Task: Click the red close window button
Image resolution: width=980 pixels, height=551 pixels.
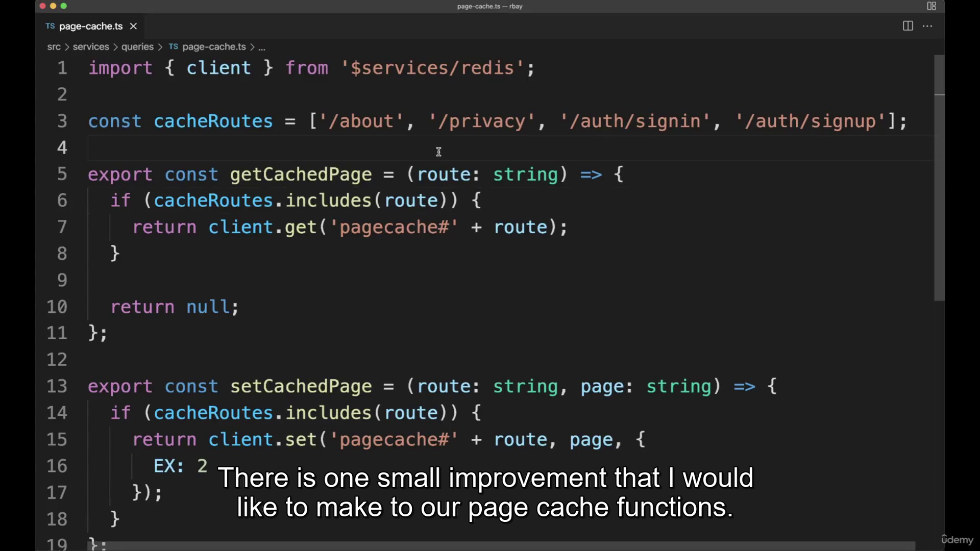Action: click(42, 6)
